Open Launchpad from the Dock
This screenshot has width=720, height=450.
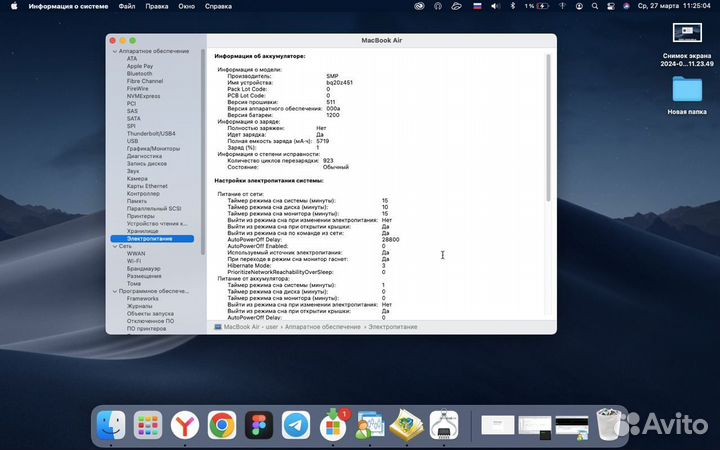pos(148,425)
